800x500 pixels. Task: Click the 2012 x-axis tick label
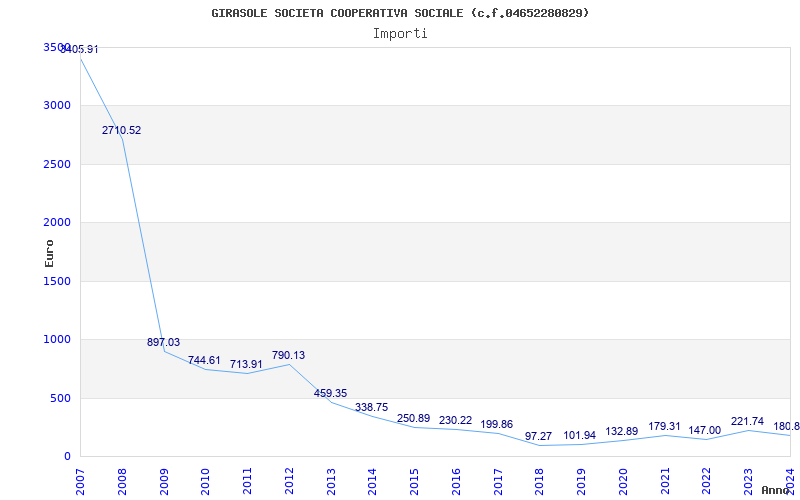[289, 482]
